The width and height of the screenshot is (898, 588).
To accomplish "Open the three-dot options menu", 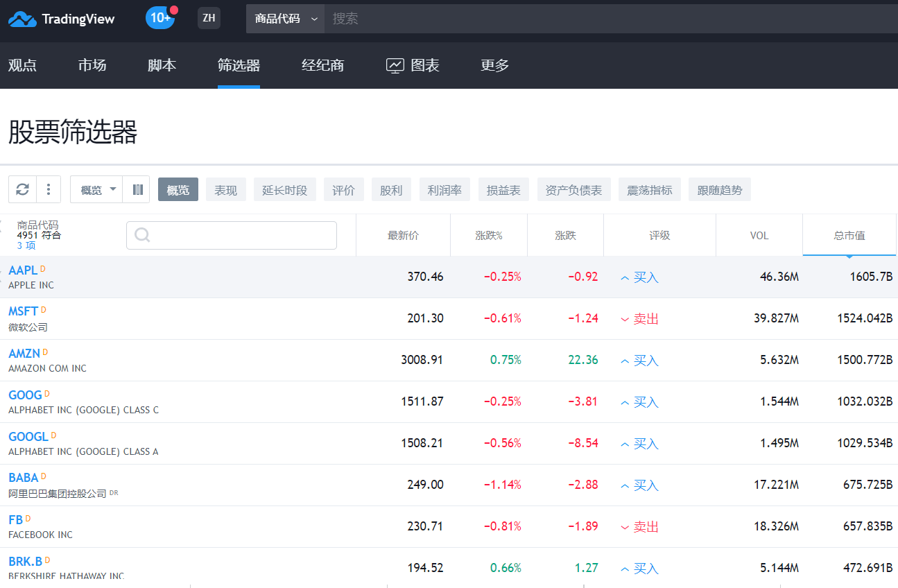I will 49,189.
